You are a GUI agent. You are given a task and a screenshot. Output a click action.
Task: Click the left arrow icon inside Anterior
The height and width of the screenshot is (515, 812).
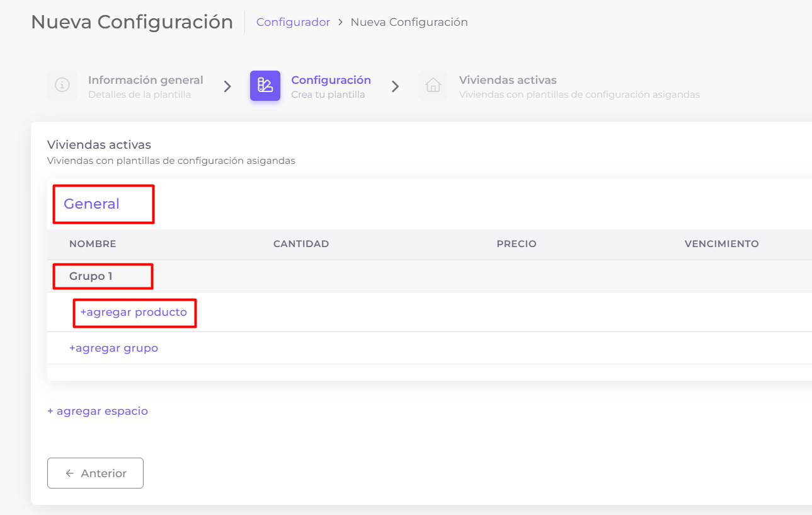70,473
